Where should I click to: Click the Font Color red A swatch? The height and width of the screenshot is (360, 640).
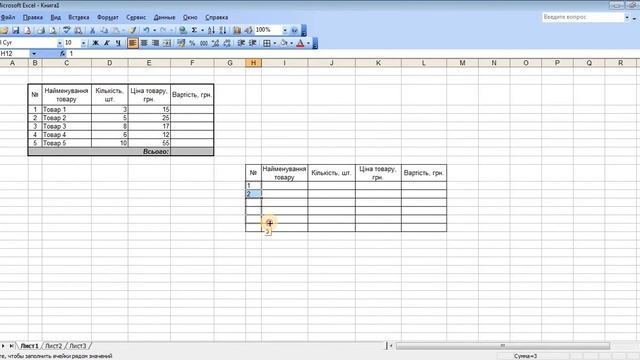(x=300, y=43)
